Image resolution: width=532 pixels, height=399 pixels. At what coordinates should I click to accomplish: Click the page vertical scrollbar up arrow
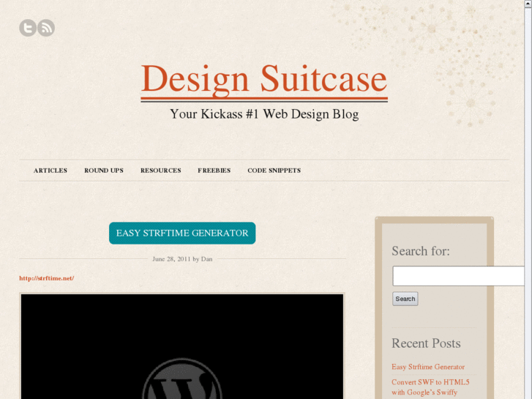(528, 3)
